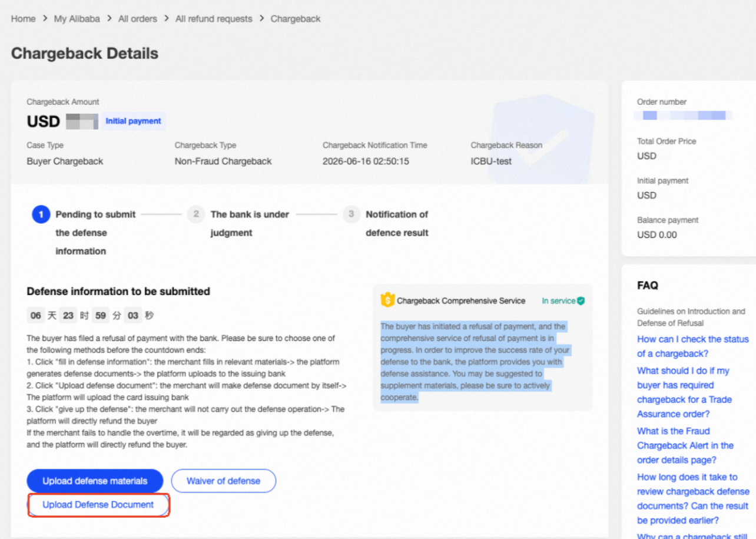The width and height of the screenshot is (756, 539).
Task: Click the Upload defense materials button
Action: 95,481
